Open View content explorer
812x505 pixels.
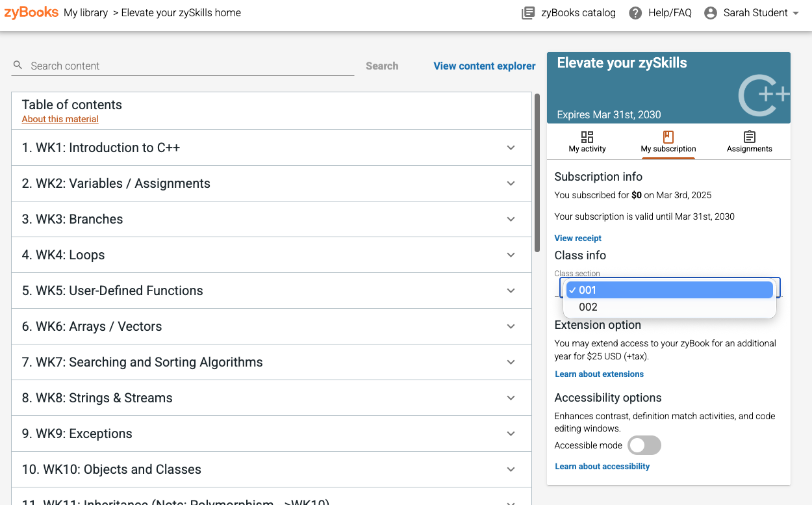(485, 66)
